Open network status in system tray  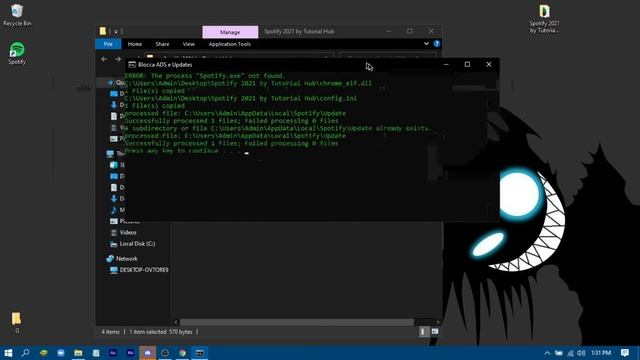pyautogui.click(x=570, y=353)
